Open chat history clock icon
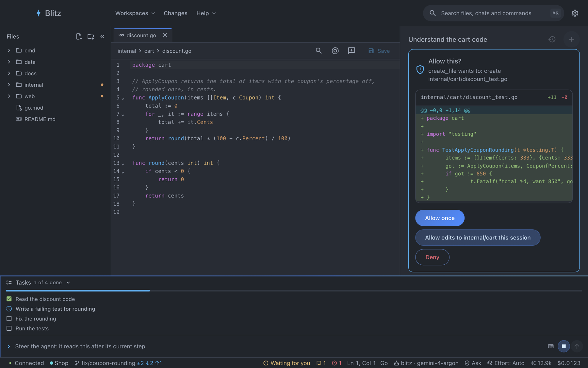The height and width of the screenshot is (368, 588). point(552,39)
